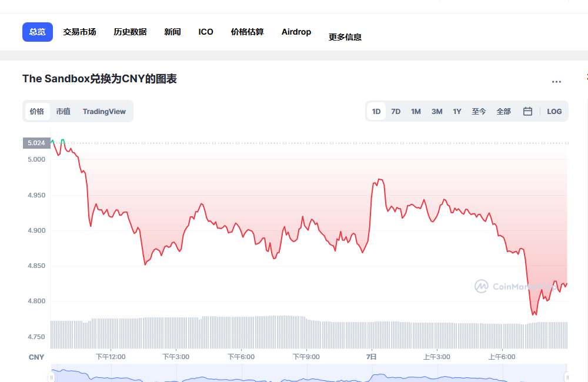Click the 下午9:00 time axis label
The height and width of the screenshot is (382, 588).
point(306,357)
